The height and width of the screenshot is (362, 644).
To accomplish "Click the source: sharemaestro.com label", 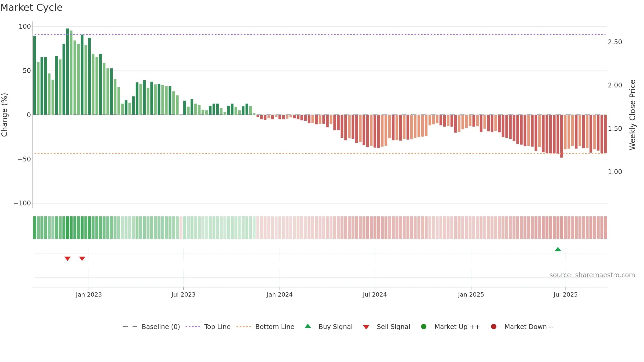I will (x=592, y=275).
